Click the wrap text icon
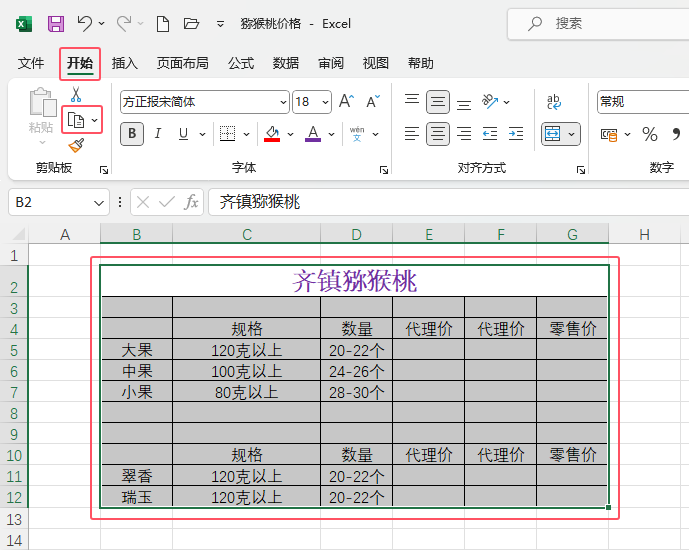The height and width of the screenshot is (550, 689). [554, 101]
